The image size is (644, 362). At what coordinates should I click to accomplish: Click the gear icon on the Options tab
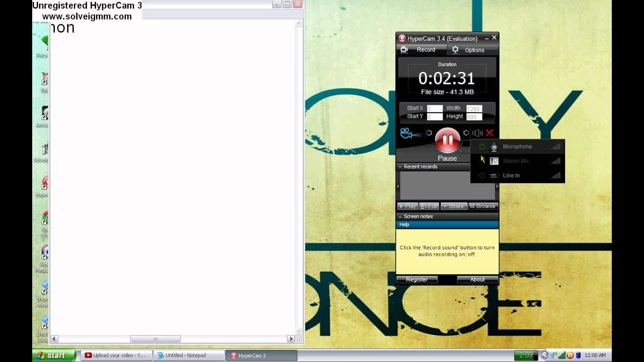click(x=455, y=50)
